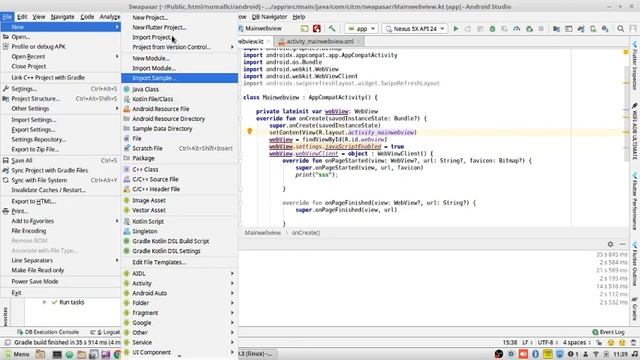This screenshot has width=640, height=360.
Task: Create C/C++ Source File
Action: (180, 179)
